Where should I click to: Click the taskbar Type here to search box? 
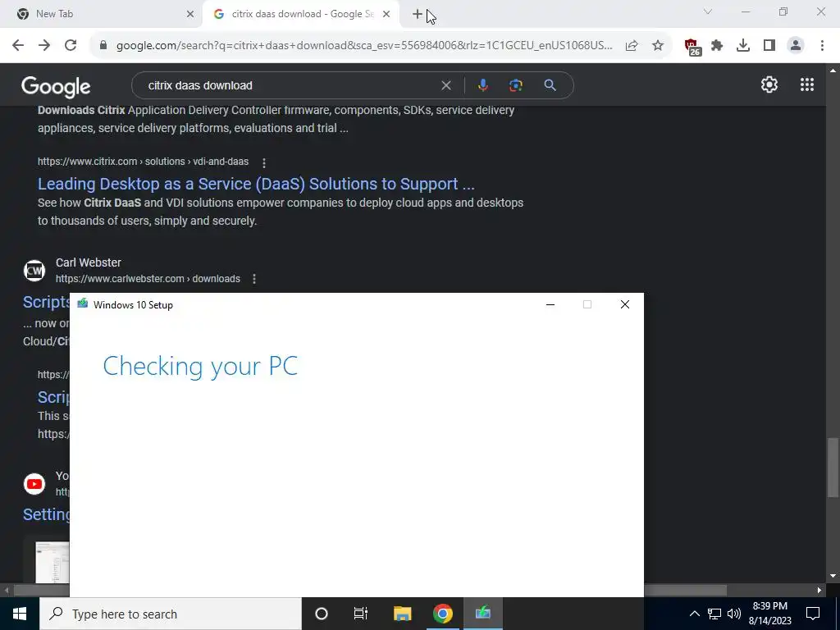pos(171,614)
